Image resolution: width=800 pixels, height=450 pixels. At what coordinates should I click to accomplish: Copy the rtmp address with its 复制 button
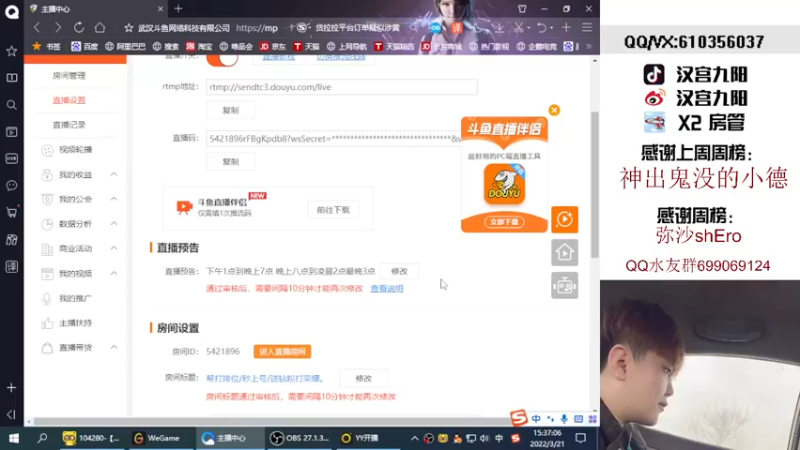click(x=231, y=110)
